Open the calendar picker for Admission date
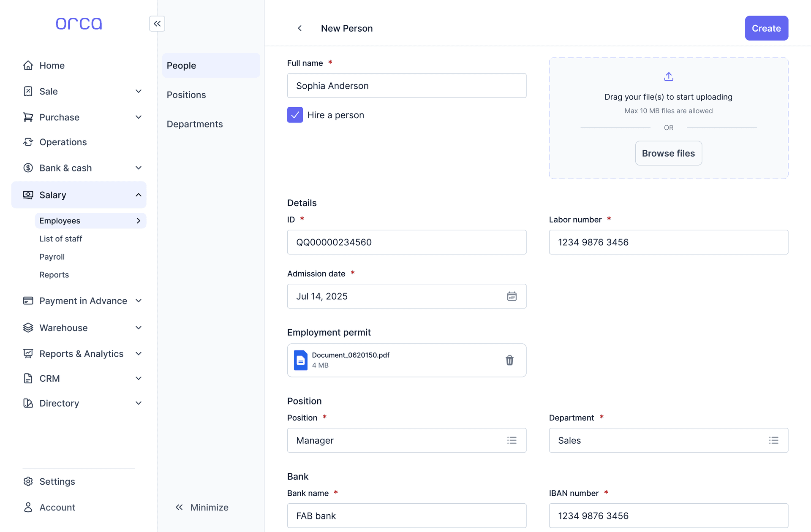Screen dimensions: 811x532 pyautogui.click(x=512, y=296)
